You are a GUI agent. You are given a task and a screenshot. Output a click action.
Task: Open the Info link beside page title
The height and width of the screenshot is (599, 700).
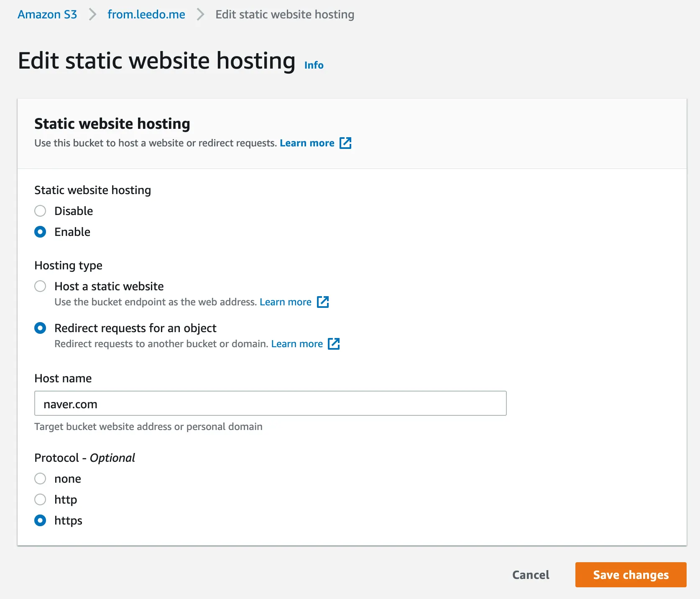(314, 65)
